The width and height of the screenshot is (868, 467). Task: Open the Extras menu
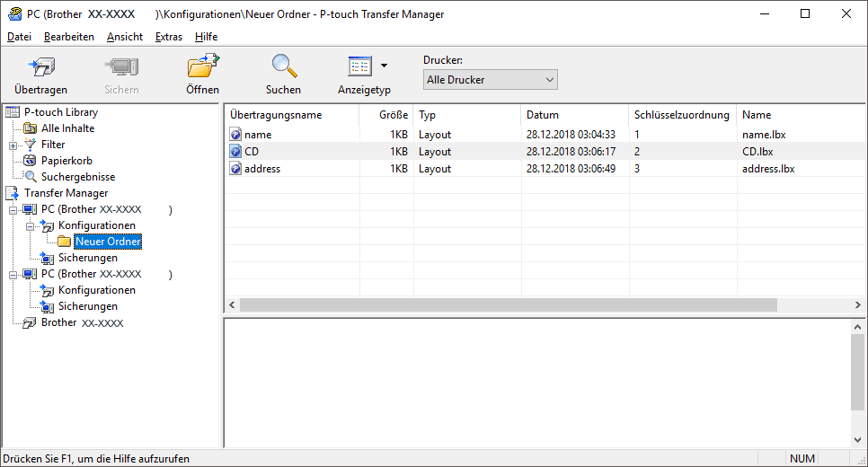pos(168,37)
